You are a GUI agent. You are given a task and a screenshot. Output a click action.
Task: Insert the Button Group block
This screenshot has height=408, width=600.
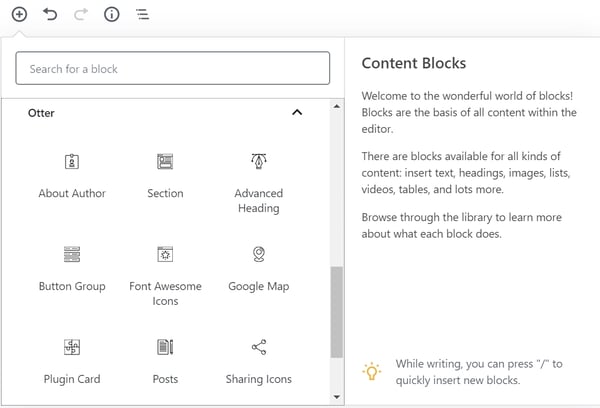(x=72, y=268)
